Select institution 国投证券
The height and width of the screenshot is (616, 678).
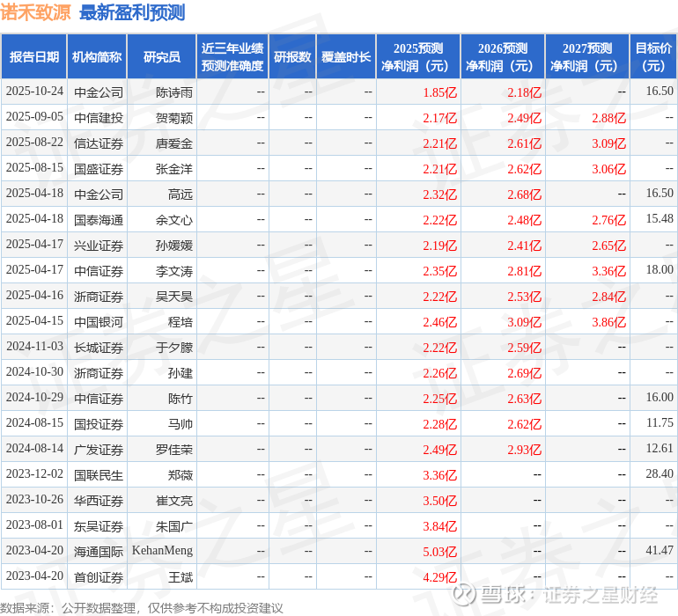(x=99, y=423)
